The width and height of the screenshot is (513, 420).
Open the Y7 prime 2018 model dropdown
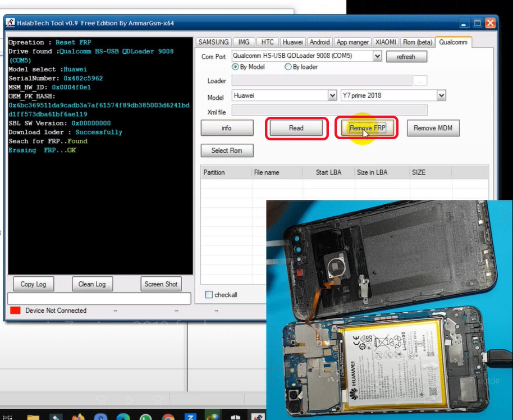(x=441, y=95)
